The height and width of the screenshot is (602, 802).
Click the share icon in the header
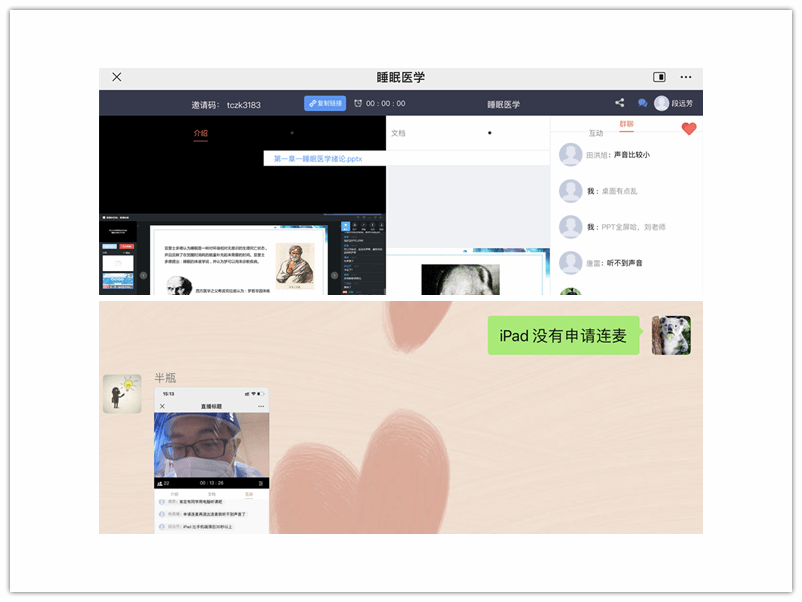click(620, 103)
